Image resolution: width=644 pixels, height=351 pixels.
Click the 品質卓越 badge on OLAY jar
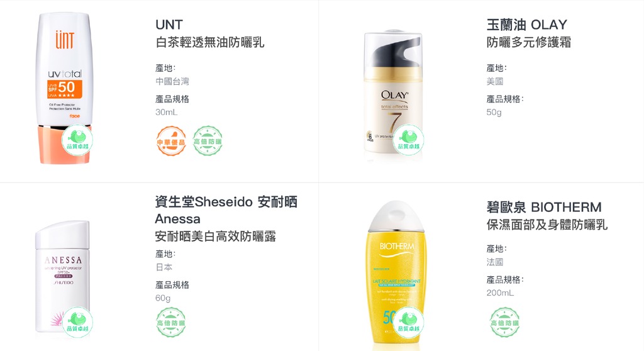[408, 140]
